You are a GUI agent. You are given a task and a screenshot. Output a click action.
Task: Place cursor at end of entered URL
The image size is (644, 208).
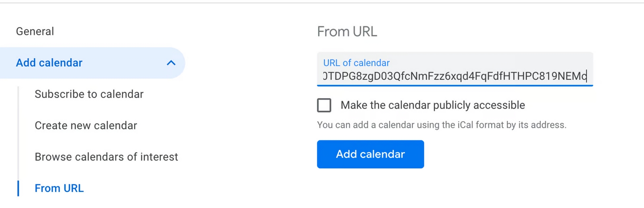pos(586,76)
